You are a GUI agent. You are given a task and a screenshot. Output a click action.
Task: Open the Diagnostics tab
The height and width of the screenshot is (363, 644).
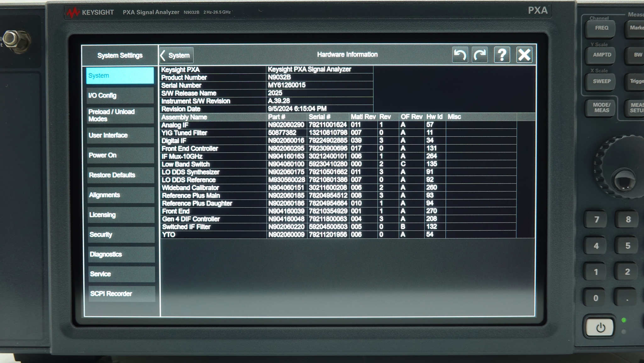(121, 254)
